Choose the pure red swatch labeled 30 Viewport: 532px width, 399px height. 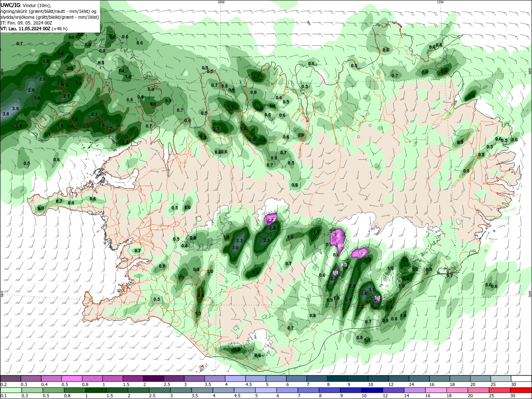click(521, 390)
